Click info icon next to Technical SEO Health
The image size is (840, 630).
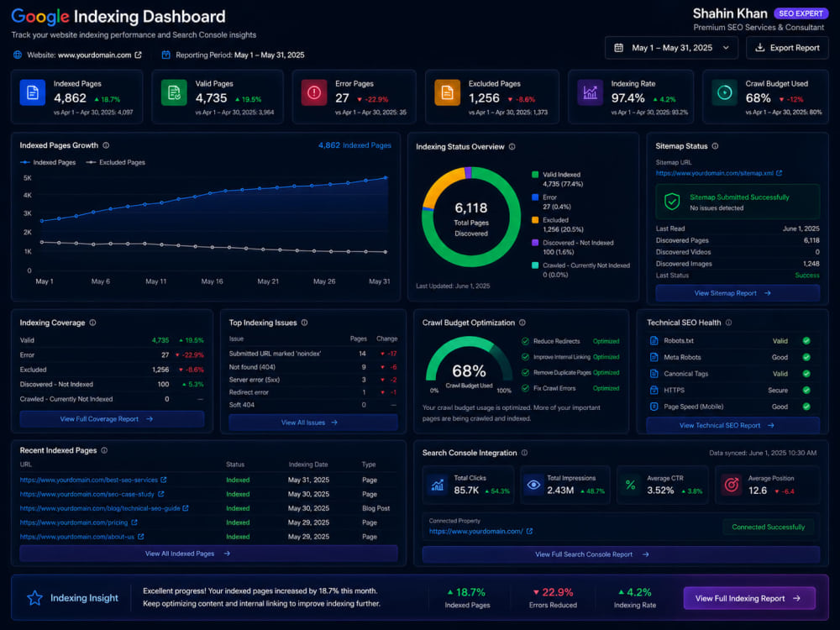click(728, 323)
